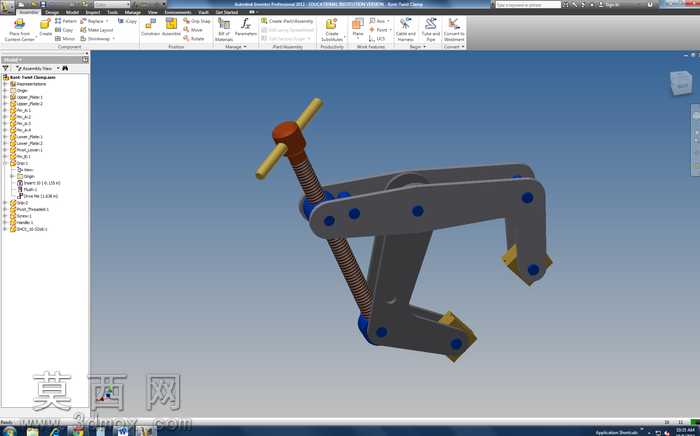Screen dimensions: 700x436
Task: Click the work Point tool
Action: (x=378, y=30)
